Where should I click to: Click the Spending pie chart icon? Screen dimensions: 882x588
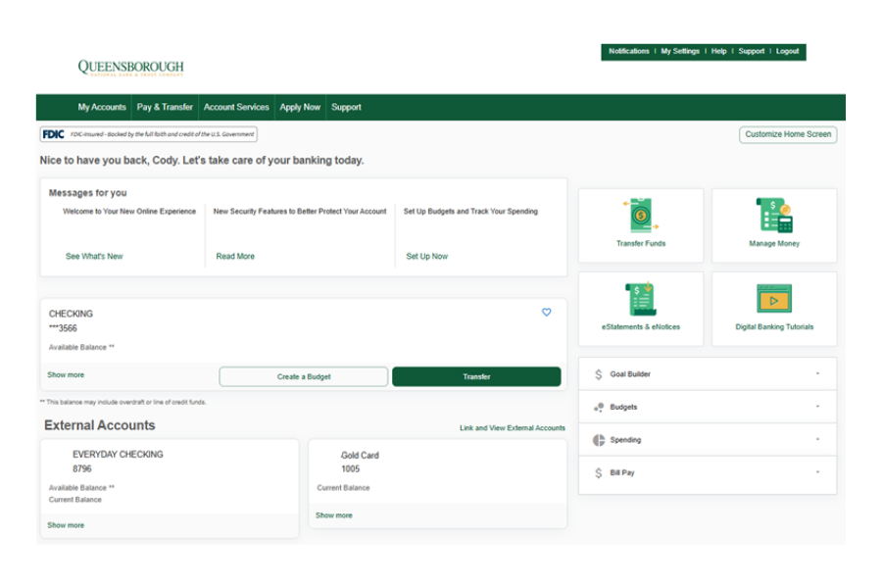pos(599,440)
